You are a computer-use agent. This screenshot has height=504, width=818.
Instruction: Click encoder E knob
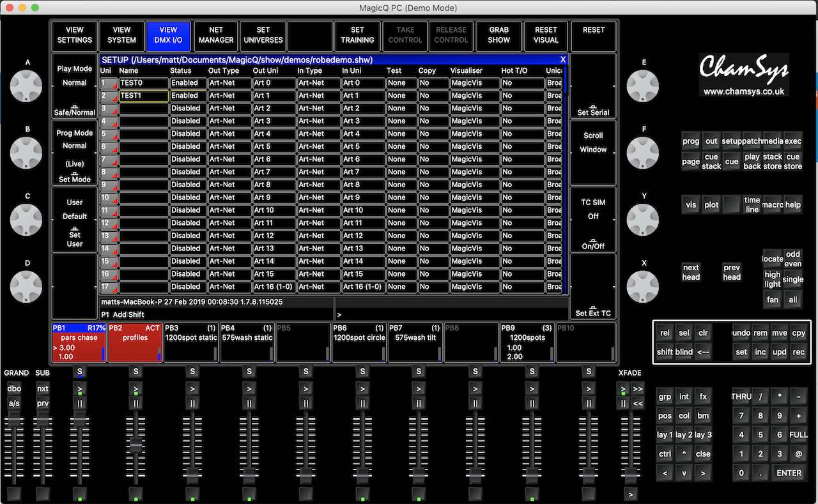click(x=644, y=85)
